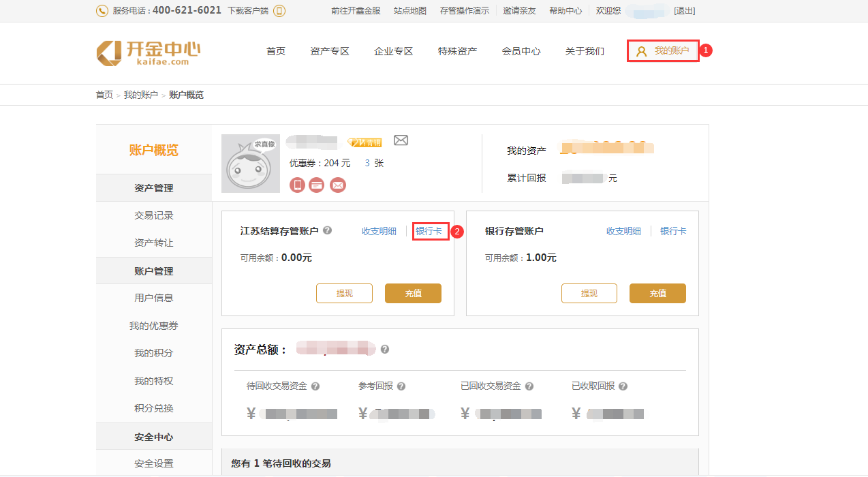The height and width of the screenshot is (477, 868).
Task: Open the 企业专区 menu item
Action: pyautogui.click(x=394, y=51)
